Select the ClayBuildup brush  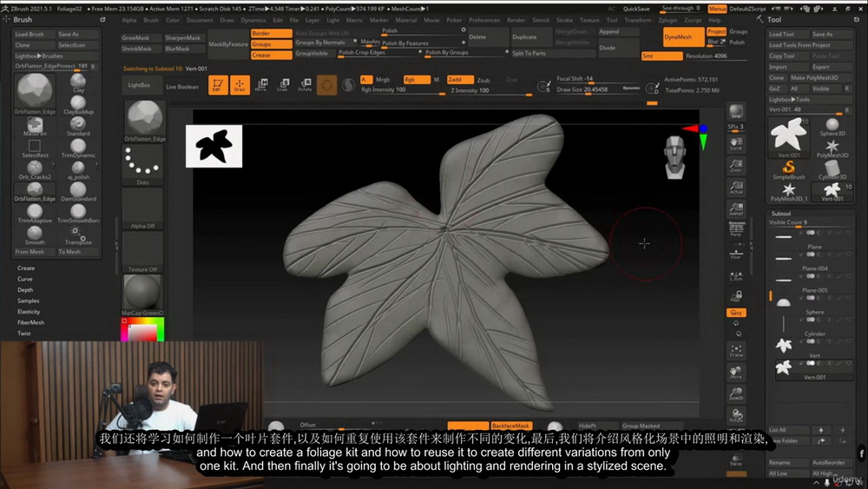[x=78, y=104]
